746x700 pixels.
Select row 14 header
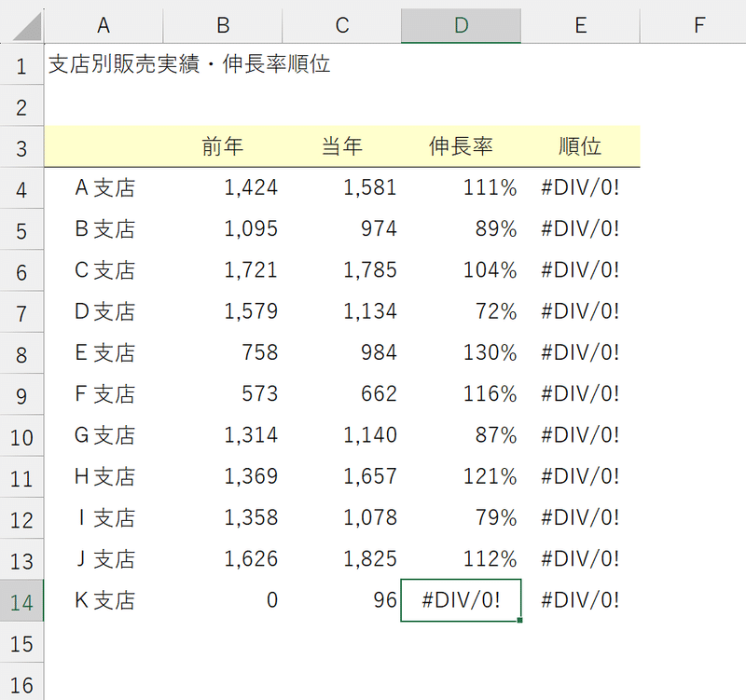click(x=21, y=601)
